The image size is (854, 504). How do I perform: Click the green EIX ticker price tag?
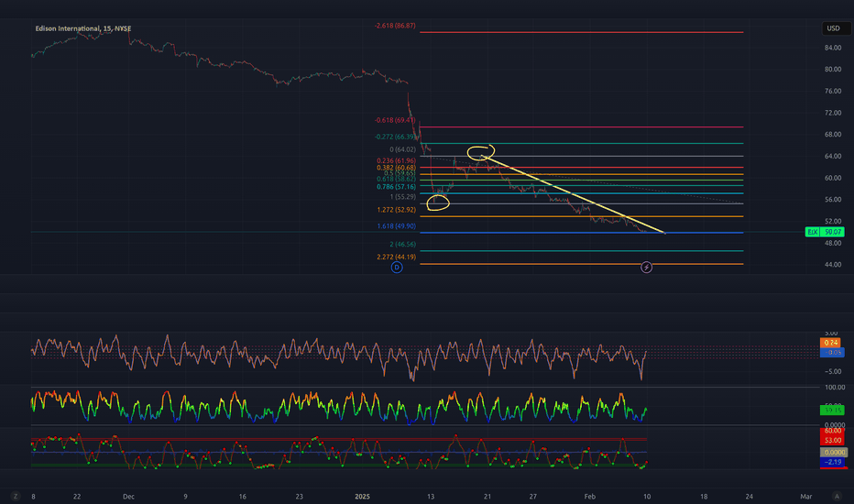[x=825, y=232]
